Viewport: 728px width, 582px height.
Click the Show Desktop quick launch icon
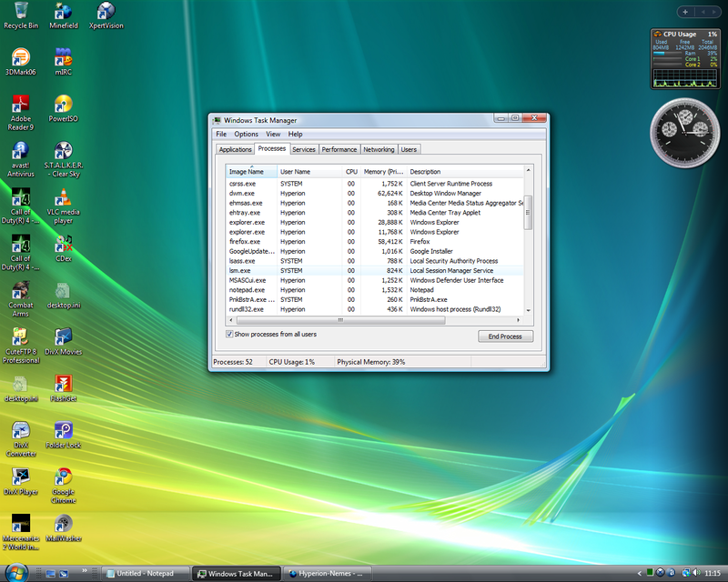(x=51, y=574)
